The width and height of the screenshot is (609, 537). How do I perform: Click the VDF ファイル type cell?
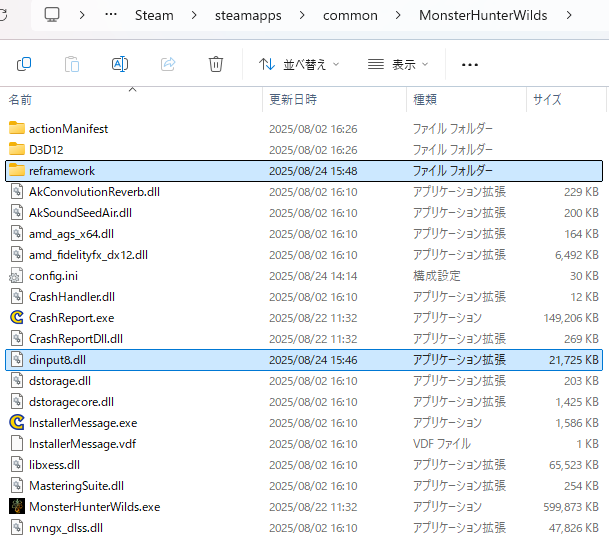pos(442,443)
